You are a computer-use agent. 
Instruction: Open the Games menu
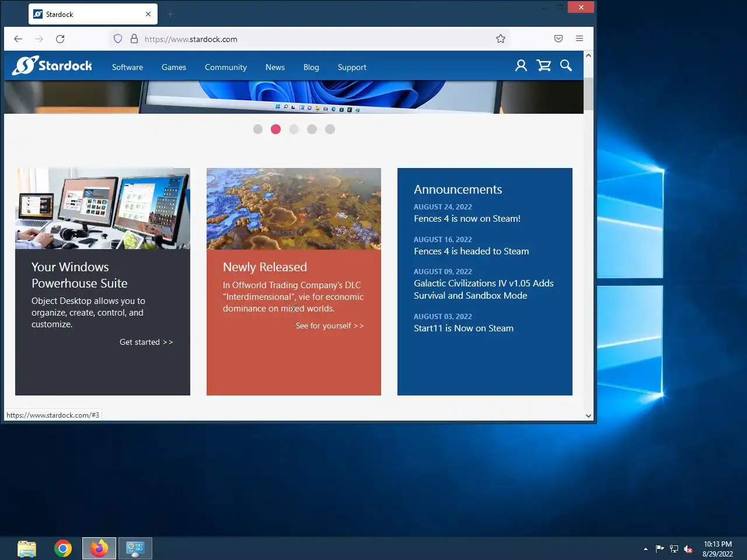pos(174,67)
